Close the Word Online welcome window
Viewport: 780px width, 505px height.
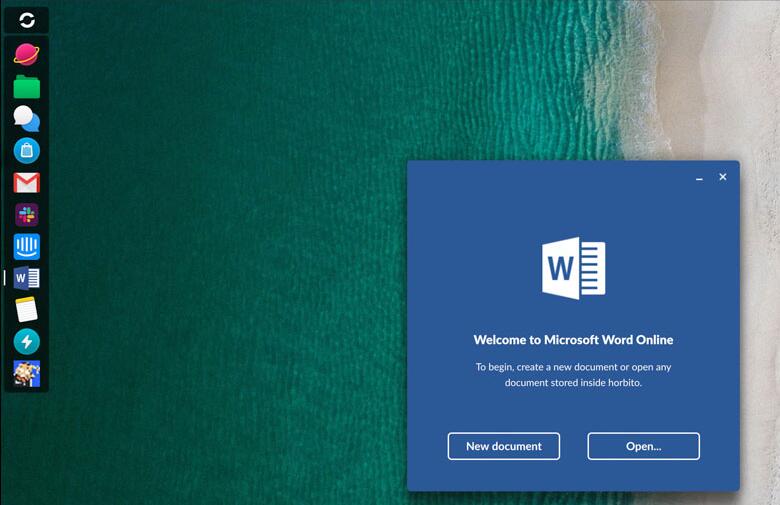723,177
